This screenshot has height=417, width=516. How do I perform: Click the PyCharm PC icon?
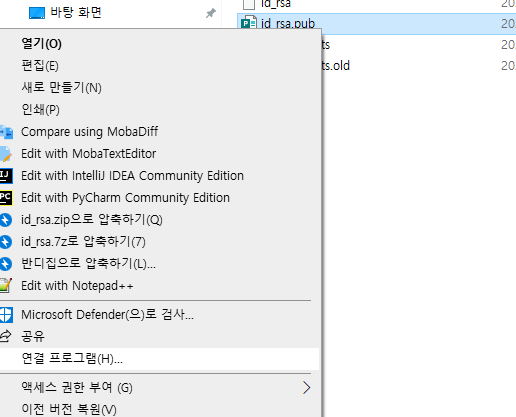pyautogui.click(x=6, y=198)
